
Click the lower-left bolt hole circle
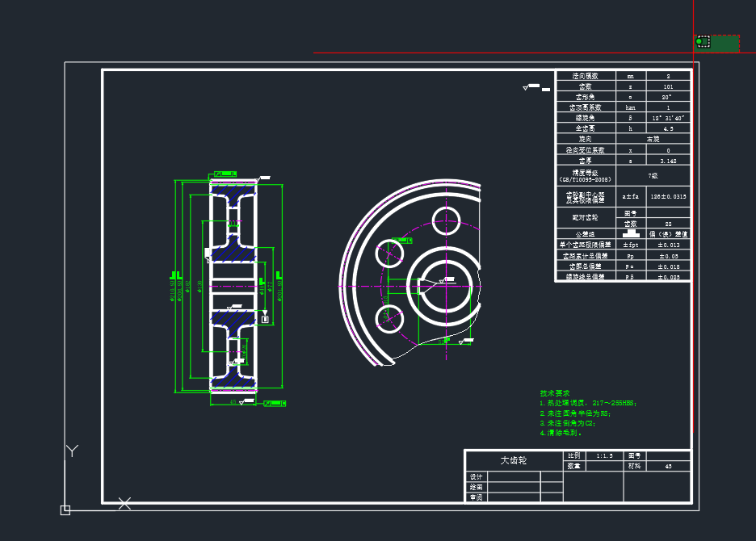pyautogui.click(x=391, y=317)
